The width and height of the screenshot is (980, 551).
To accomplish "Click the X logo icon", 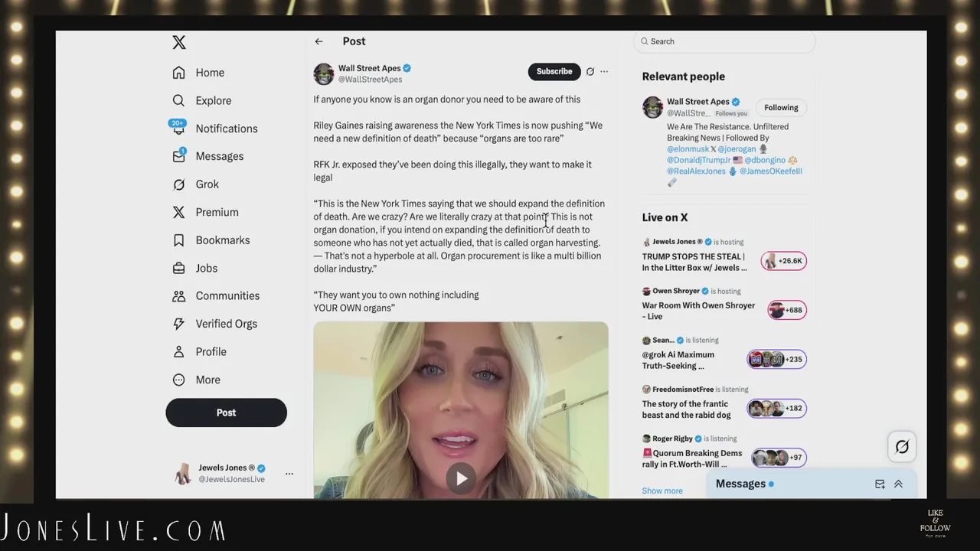I will point(178,42).
